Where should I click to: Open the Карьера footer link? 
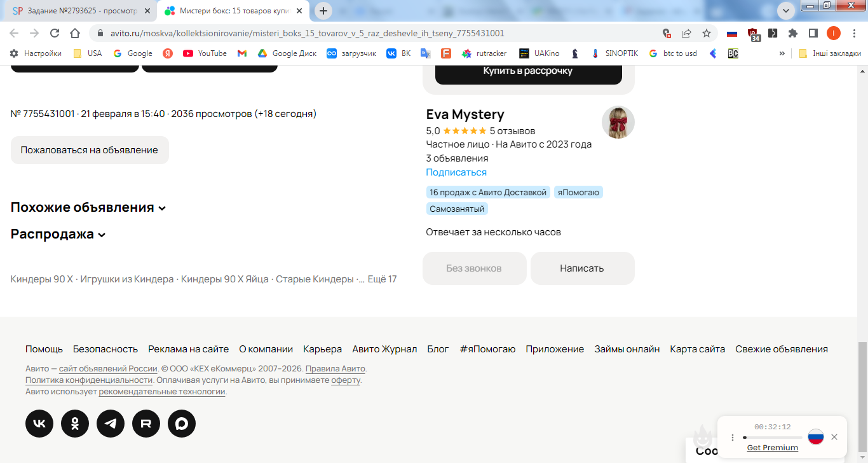(x=323, y=349)
